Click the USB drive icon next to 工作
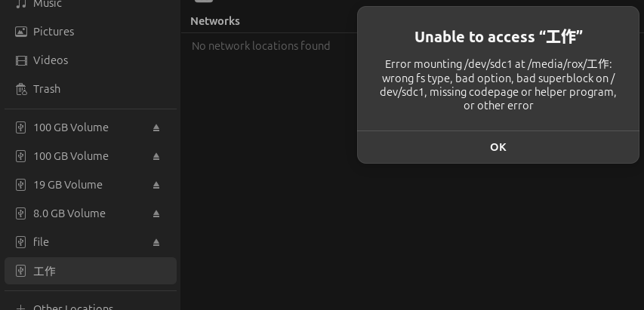Screen dimensions: 644x310 (x=21, y=271)
